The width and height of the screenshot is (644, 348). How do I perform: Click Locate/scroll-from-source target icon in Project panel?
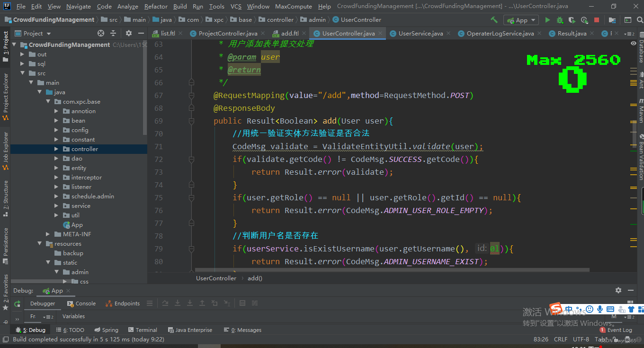[x=101, y=33]
